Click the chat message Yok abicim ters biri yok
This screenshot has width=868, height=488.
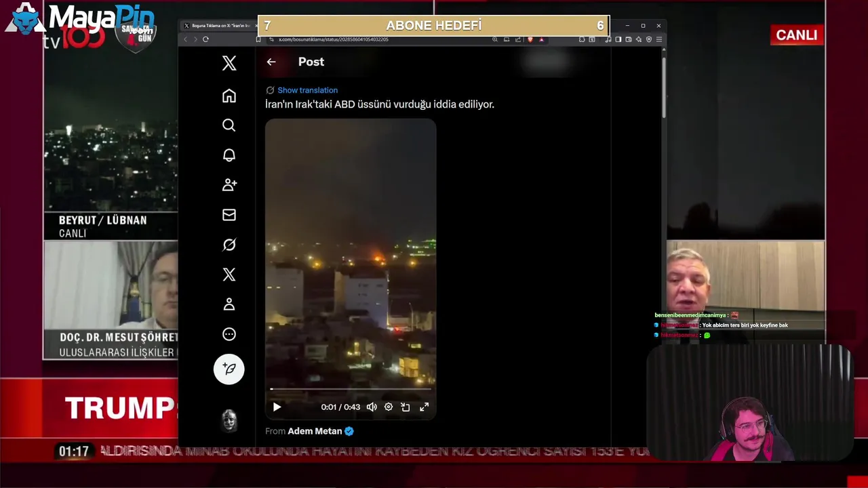click(745, 325)
